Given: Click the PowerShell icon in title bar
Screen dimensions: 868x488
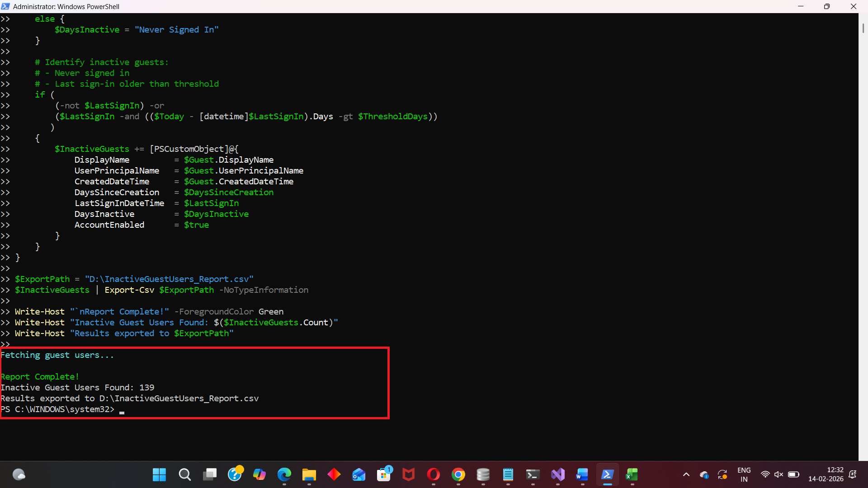Looking at the screenshot, I should click(5, 6).
